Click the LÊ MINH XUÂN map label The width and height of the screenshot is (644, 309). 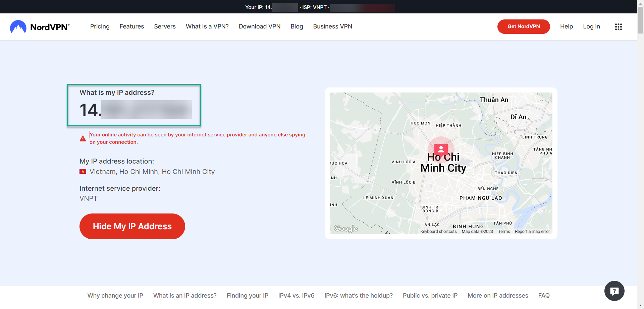coord(378,198)
